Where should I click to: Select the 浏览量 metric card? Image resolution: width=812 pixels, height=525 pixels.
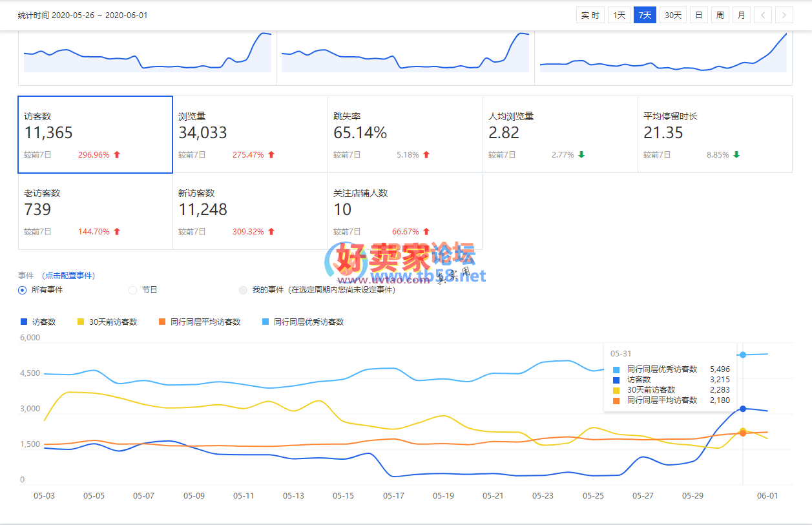[250, 134]
